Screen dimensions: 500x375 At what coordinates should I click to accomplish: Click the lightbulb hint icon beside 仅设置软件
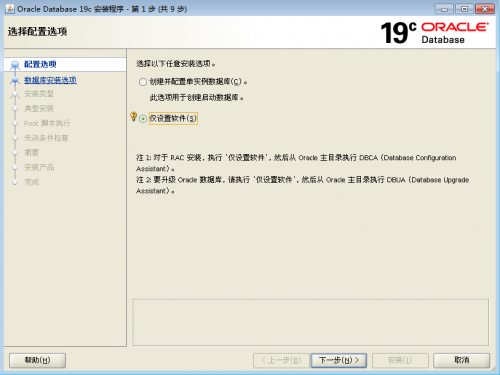133,116
